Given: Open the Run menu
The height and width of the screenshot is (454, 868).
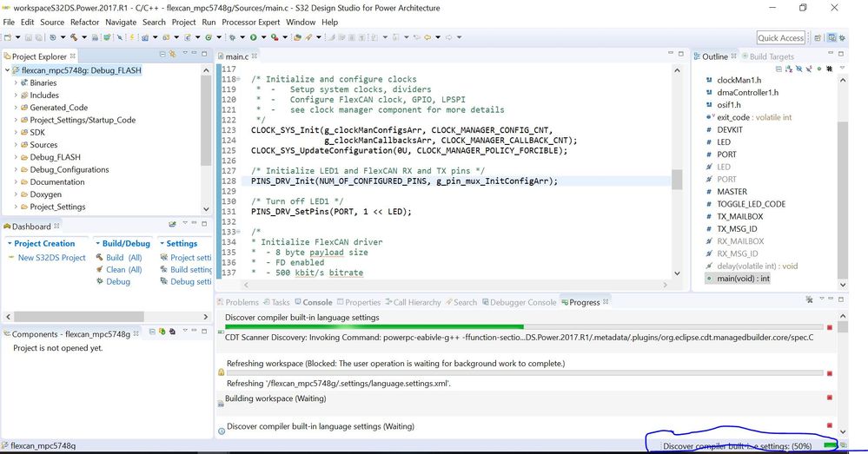Looking at the screenshot, I should (209, 22).
